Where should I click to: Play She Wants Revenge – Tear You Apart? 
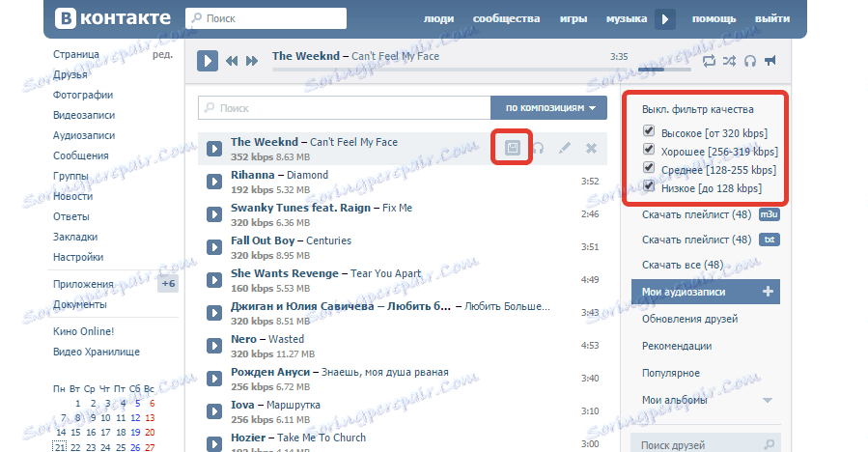214,280
